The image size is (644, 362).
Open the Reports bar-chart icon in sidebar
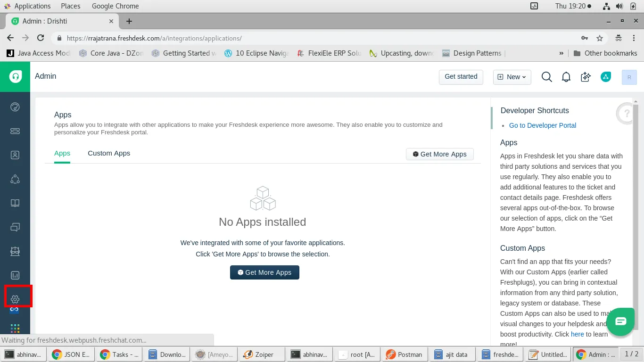(x=15, y=275)
